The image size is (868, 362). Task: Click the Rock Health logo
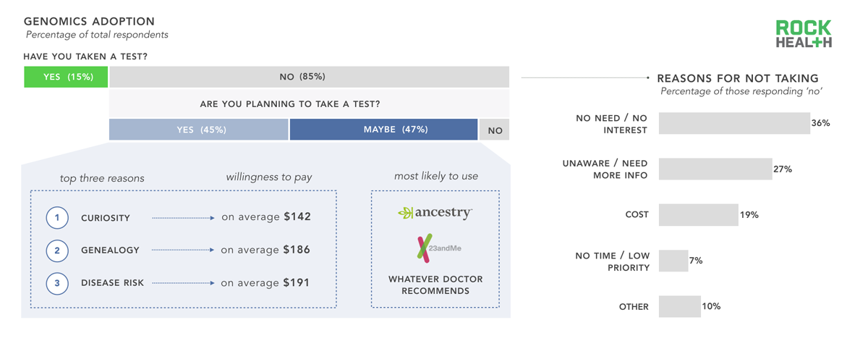[x=804, y=34]
